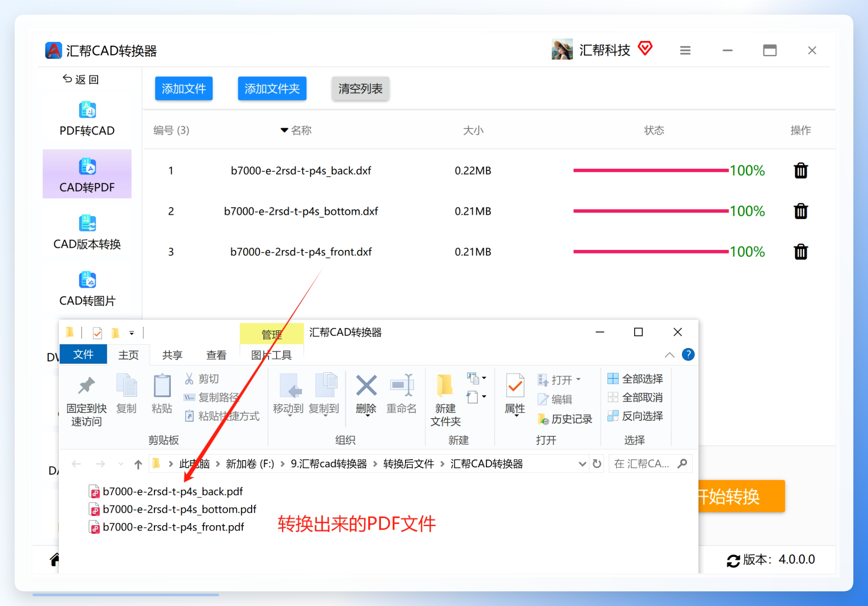Click the orange 开始转换 button
This screenshot has width=868, height=606.
[740, 496]
